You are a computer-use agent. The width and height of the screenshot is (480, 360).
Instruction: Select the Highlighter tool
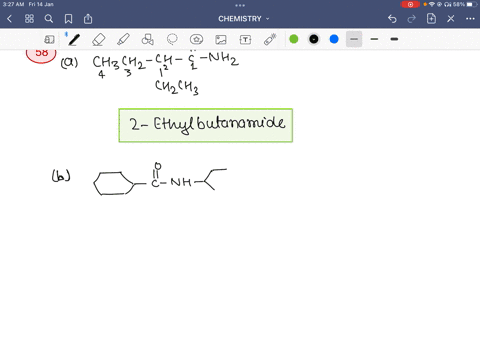[x=123, y=40]
